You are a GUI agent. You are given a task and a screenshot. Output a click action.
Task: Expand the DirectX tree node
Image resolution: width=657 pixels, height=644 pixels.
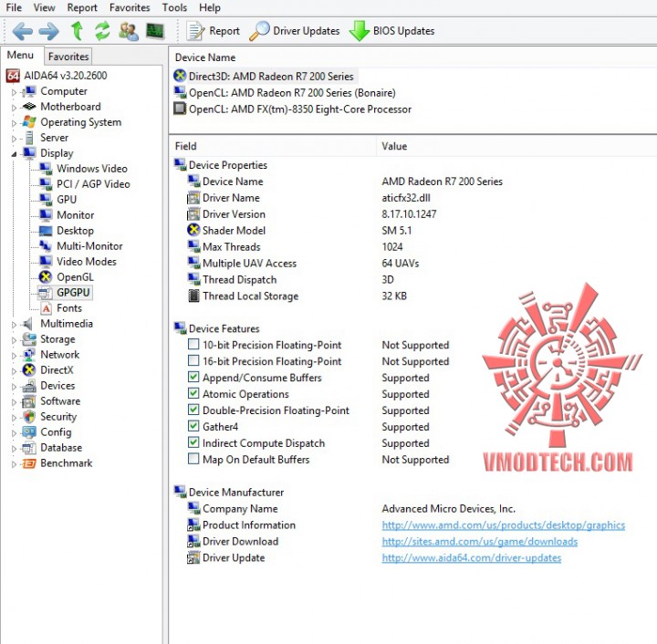15,371
